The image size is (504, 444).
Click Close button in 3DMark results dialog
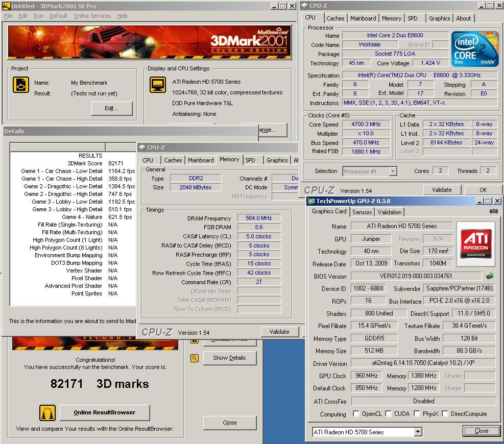[x=229, y=423]
